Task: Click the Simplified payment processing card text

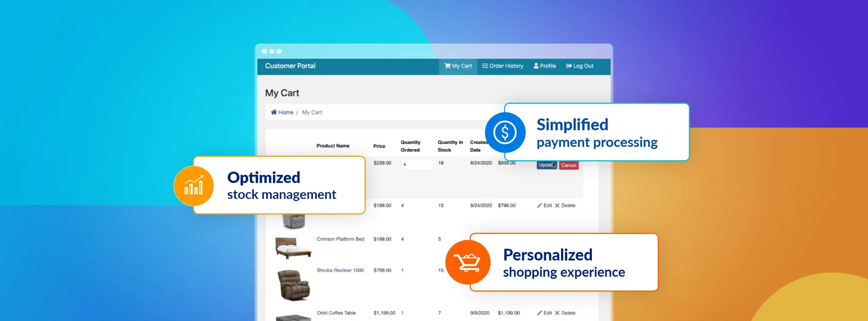Action: [597, 133]
